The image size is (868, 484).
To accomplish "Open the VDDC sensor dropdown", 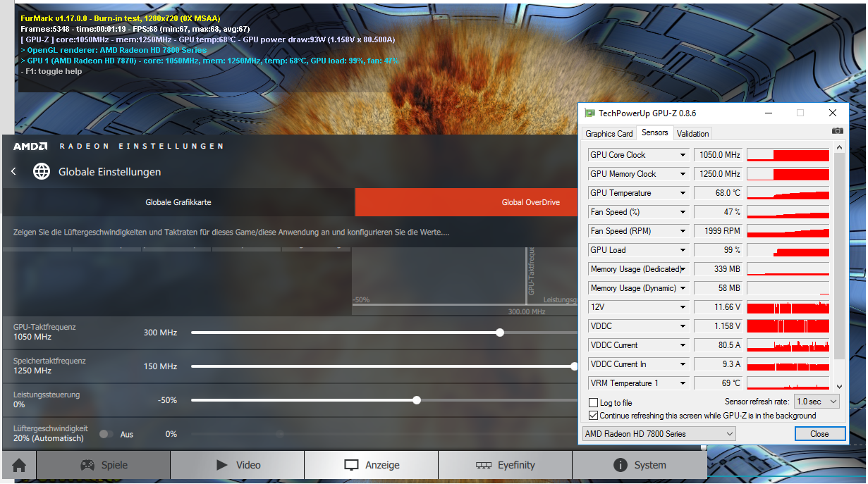I will pos(683,326).
